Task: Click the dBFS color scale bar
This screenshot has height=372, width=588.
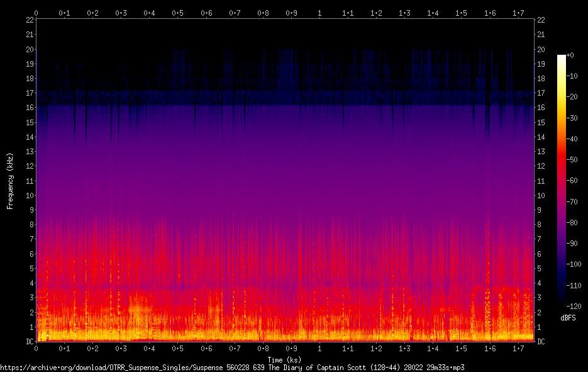Action: point(562,179)
